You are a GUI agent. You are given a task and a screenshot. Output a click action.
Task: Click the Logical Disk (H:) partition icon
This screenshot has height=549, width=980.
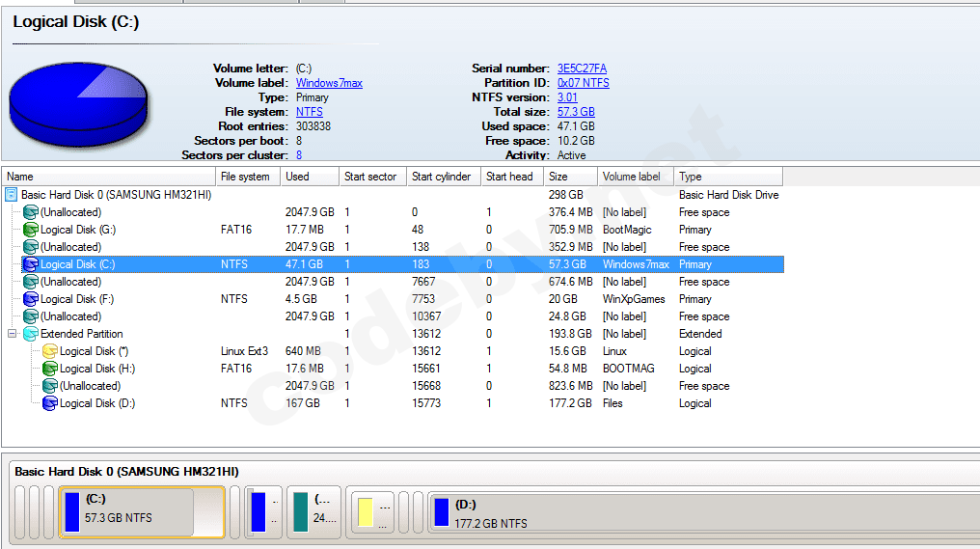[x=50, y=369]
